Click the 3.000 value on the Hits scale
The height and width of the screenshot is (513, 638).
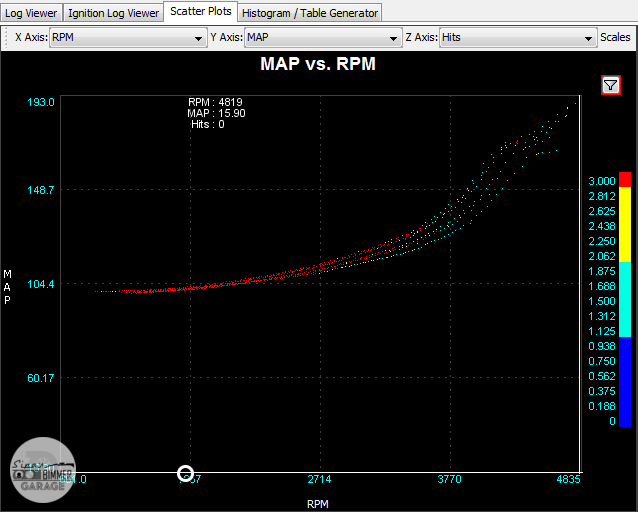tap(602, 180)
